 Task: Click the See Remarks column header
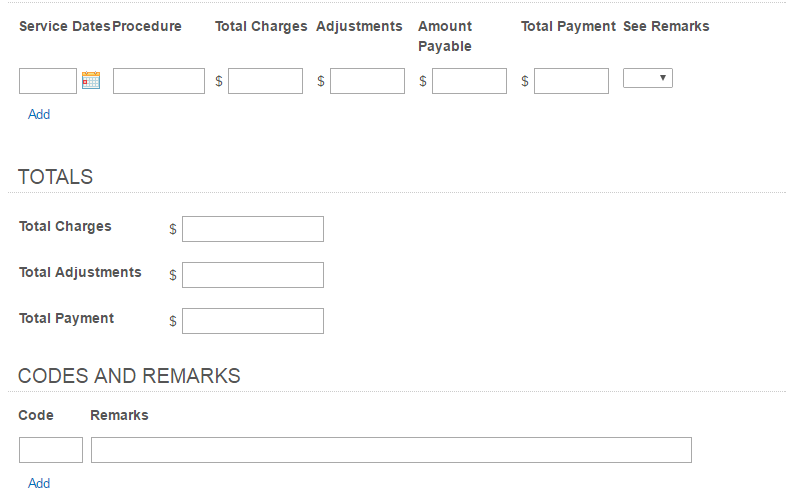tap(666, 26)
